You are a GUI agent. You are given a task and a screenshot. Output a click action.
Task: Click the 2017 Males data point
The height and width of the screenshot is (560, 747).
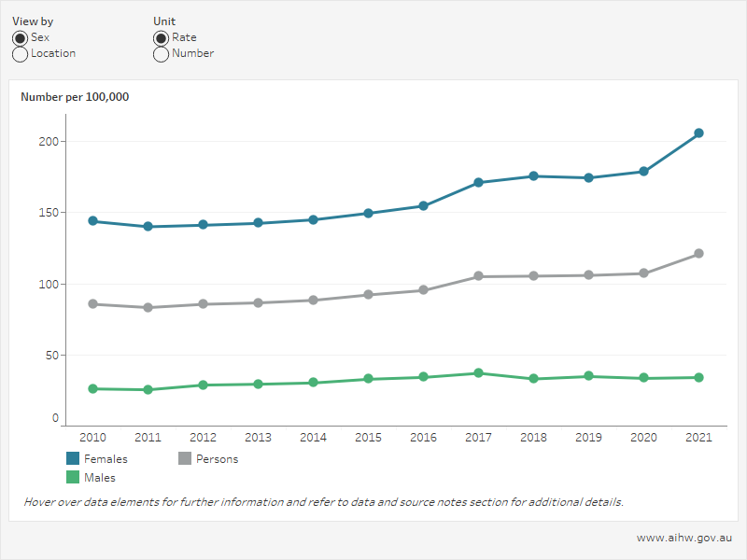point(479,371)
